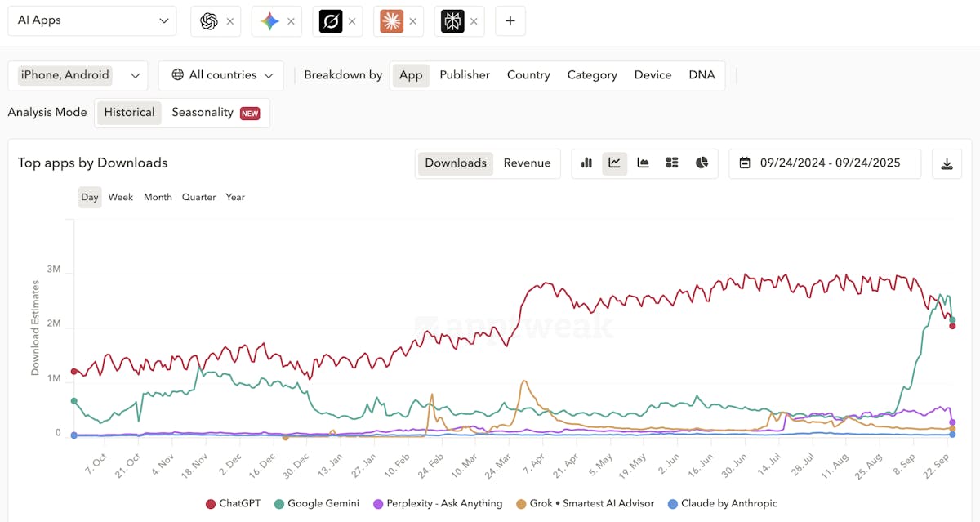Set granularity to Month
The width and height of the screenshot is (980, 522).
point(158,197)
